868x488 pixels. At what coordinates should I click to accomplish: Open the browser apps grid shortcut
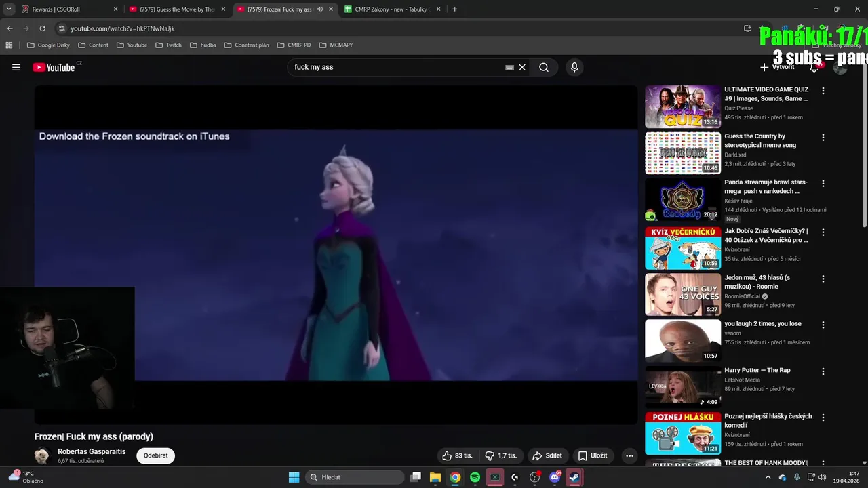coord(9,45)
